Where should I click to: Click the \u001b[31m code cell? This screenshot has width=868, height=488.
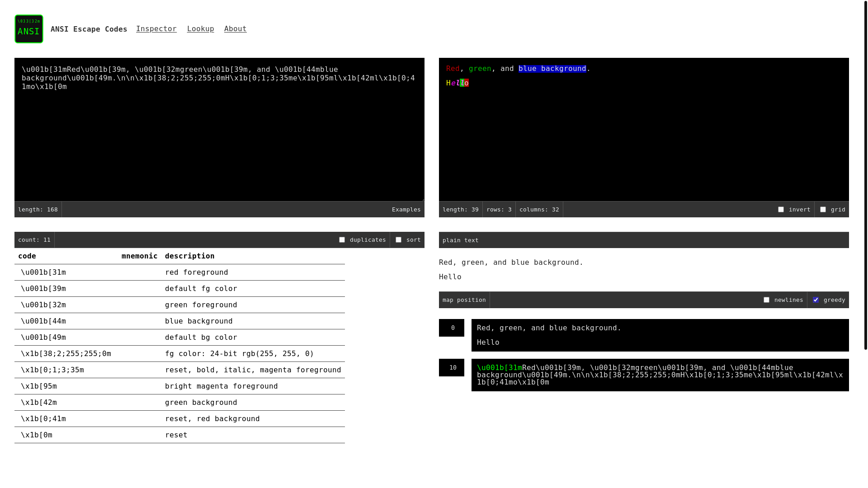(x=43, y=272)
